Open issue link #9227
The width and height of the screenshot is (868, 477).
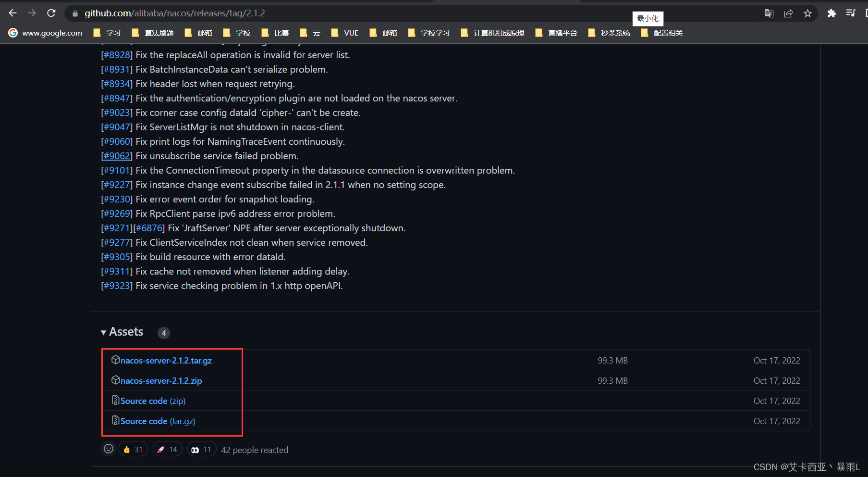(x=117, y=185)
